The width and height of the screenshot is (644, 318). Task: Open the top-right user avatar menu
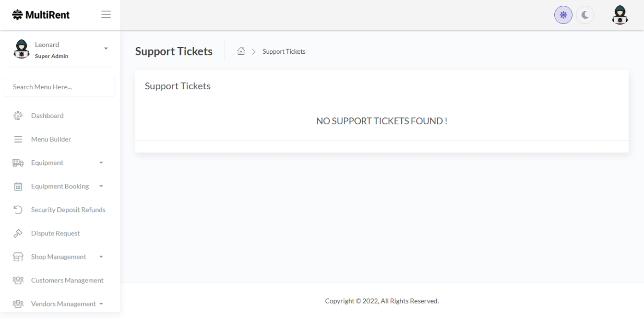pyautogui.click(x=620, y=15)
